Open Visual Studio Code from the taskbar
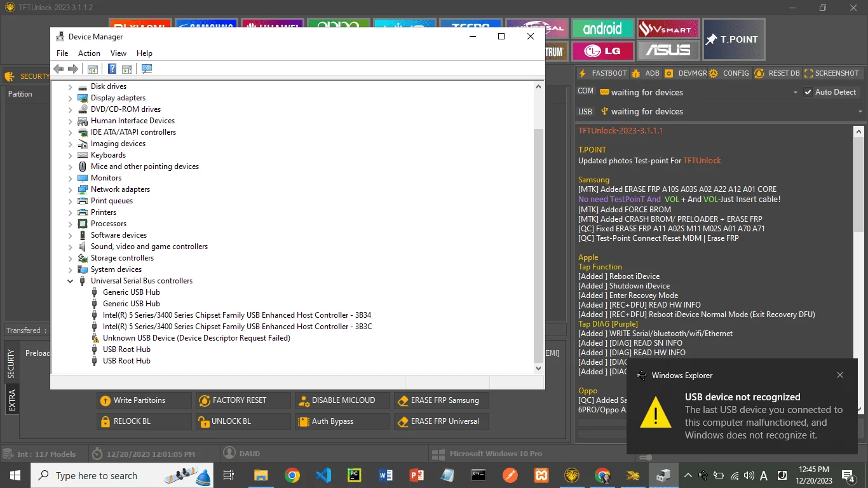This screenshot has height=488, width=868. pyautogui.click(x=323, y=475)
